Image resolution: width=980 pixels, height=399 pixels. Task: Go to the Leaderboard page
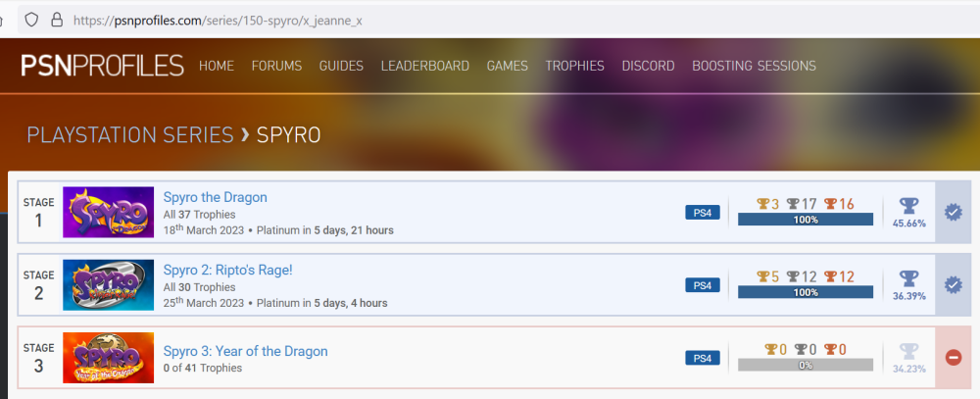tap(424, 66)
